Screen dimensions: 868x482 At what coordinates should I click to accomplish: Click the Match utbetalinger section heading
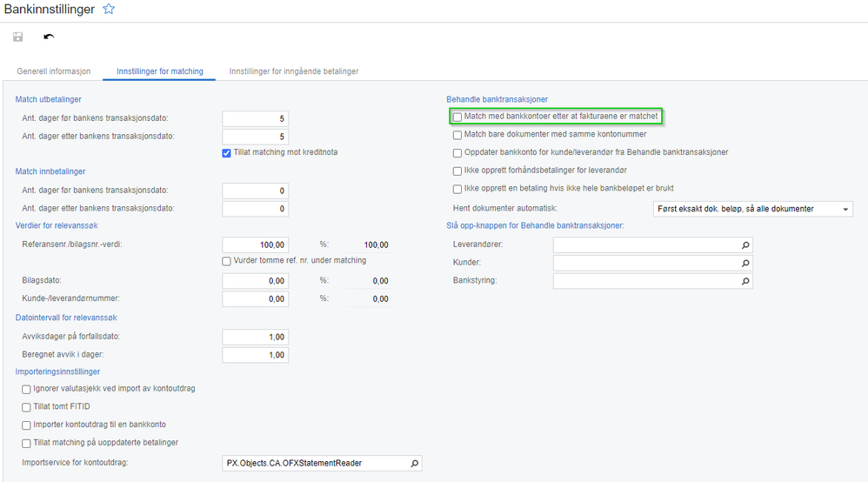(x=48, y=99)
